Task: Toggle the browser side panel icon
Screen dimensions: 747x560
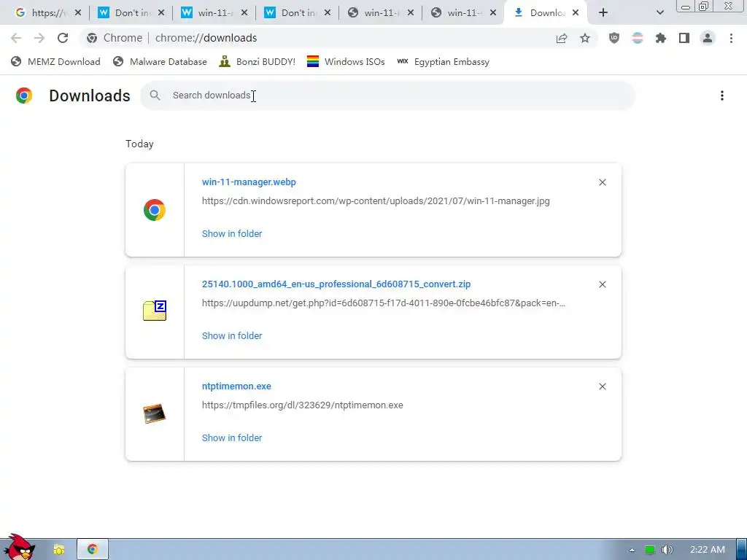Action: tap(684, 38)
